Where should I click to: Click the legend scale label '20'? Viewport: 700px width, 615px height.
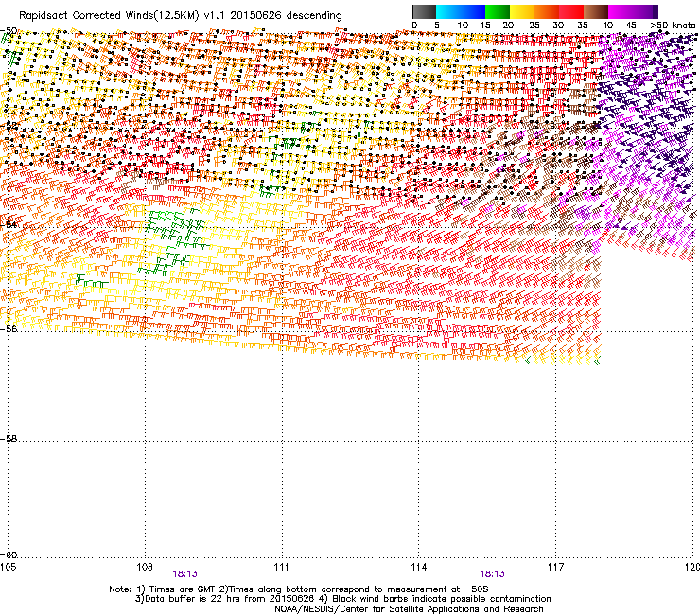point(508,26)
